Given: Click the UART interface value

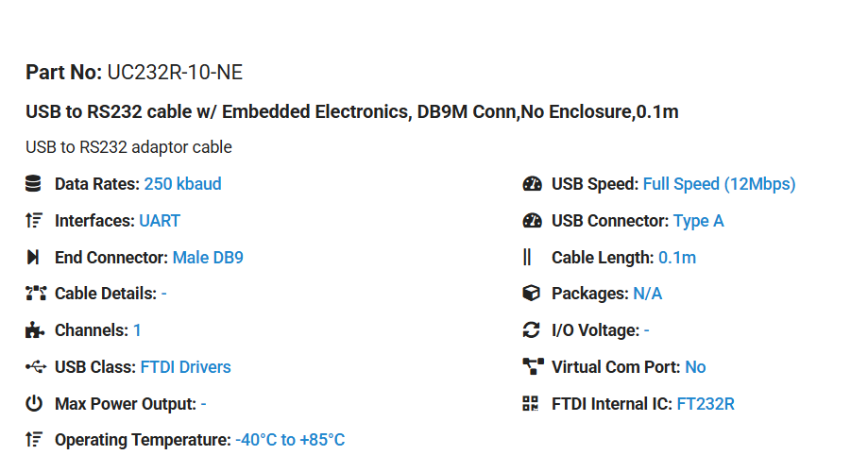Looking at the screenshot, I should click(x=160, y=221).
